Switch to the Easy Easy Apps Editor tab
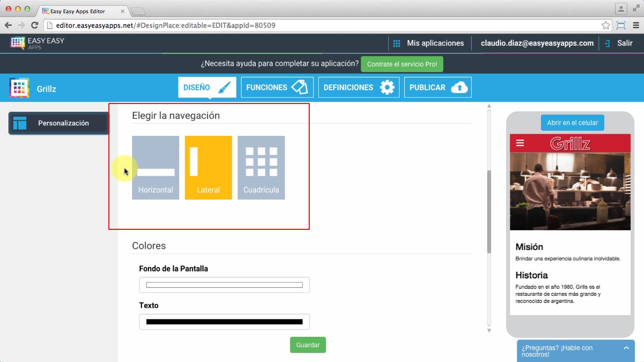 pyautogui.click(x=77, y=11)
